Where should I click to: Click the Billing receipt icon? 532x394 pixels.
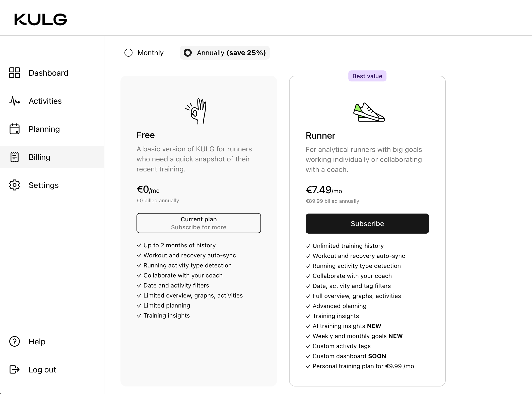click(15, 157)
